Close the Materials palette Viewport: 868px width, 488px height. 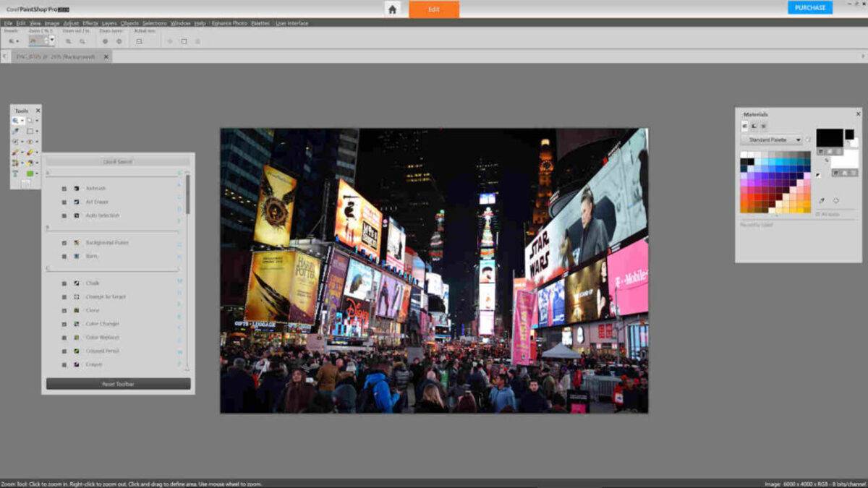point(859,114)
